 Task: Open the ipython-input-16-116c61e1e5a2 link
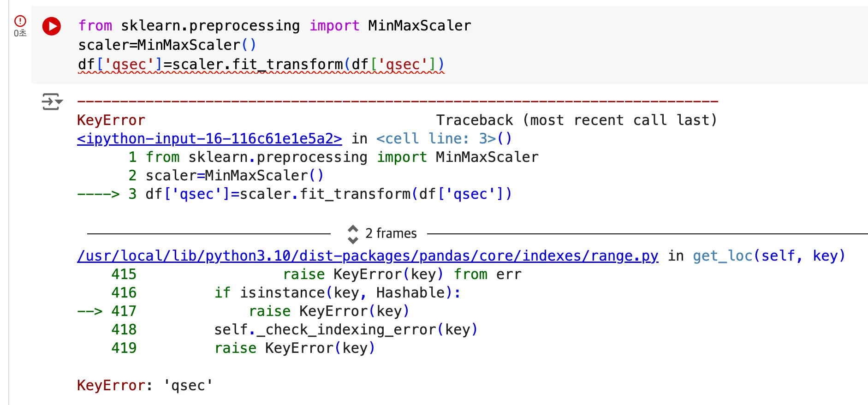[x=209, y=138]
